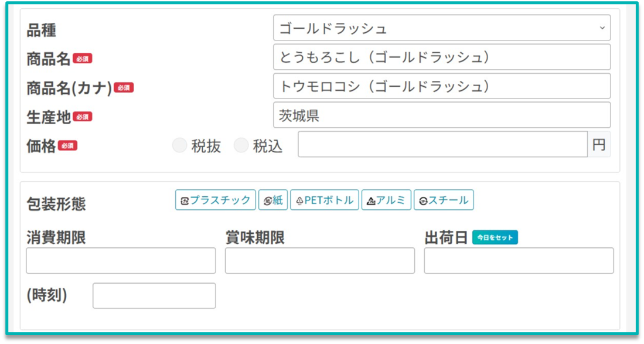
Task: Open the 品種 dropdown showing ゴールドラッシュ
Action: click(441, 28)
